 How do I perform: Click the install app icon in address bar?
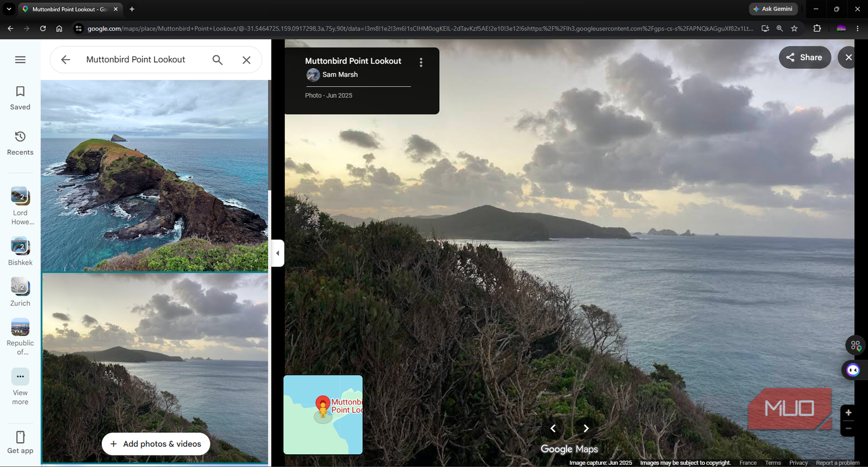[765, 28]
